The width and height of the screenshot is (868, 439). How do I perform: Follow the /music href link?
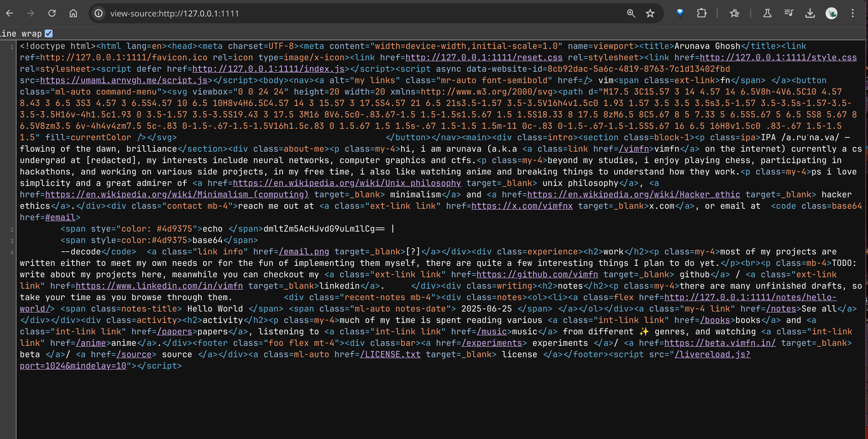(492, 332)
